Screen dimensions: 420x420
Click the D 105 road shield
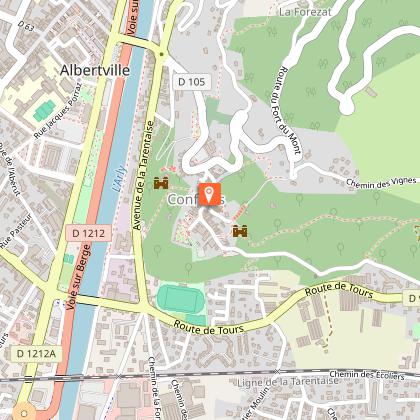(x=192, y=82)
